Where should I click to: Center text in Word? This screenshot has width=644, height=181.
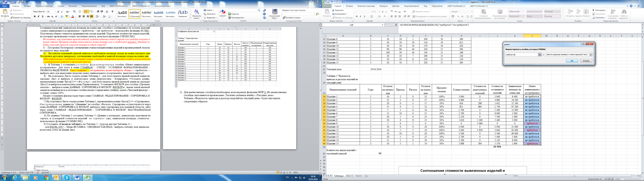(84, 16)
